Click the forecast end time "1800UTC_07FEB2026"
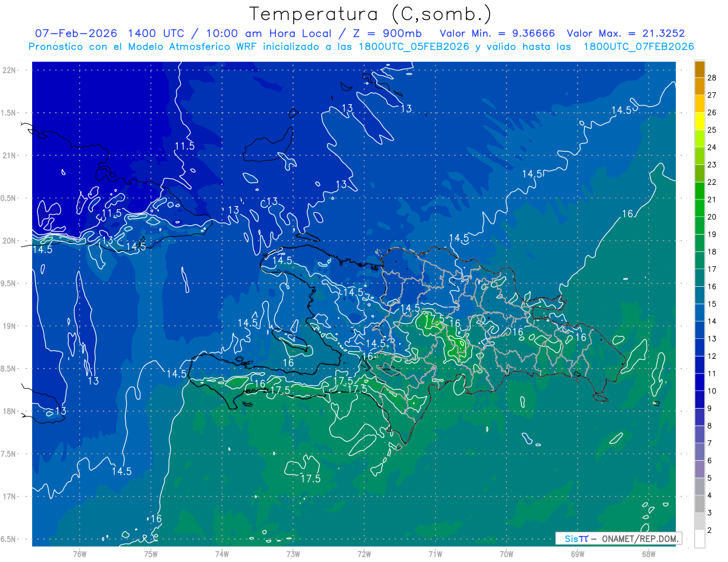728x562 pixels. click(x=639, y=47)
